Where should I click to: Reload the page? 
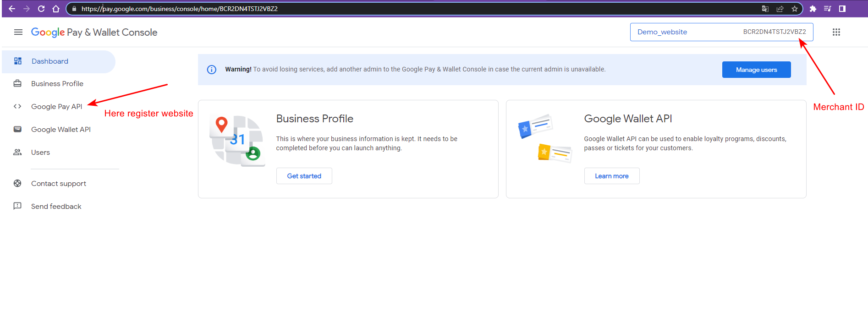(41, 9)
